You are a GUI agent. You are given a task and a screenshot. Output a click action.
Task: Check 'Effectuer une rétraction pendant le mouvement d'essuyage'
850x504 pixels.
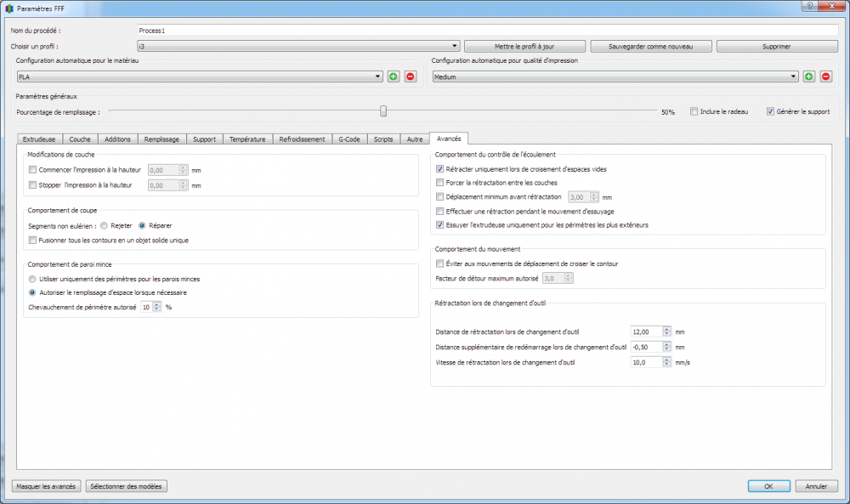click(x=439, y=212)
